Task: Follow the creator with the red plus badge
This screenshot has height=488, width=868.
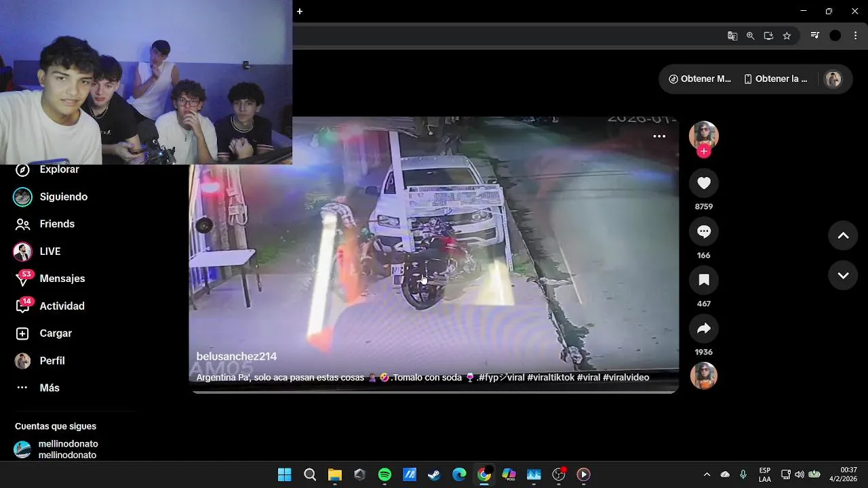Action: pos(704,151)
